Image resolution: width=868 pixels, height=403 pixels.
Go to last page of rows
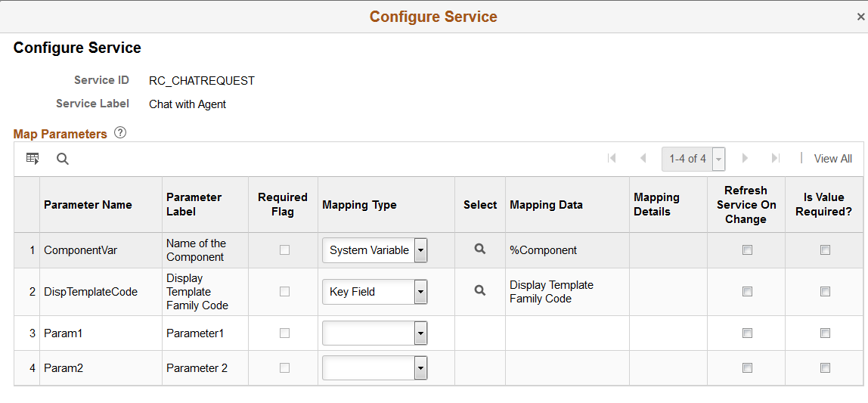[775, 158]
